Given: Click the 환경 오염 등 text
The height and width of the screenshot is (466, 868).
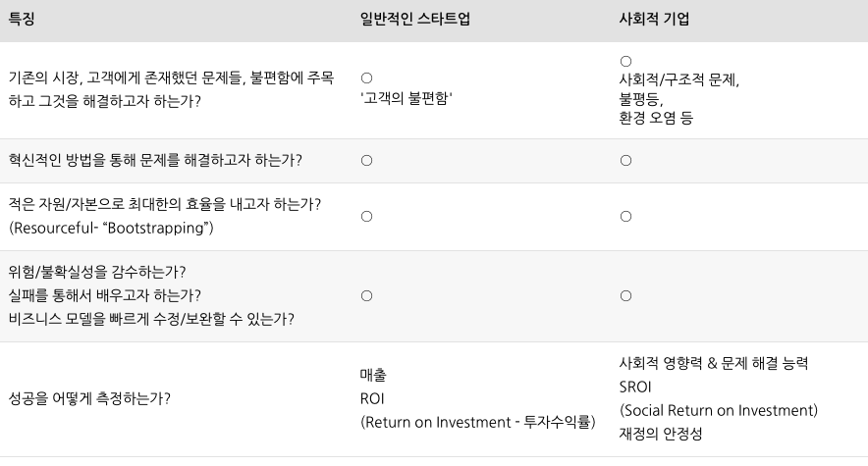Looking at the screenshot, I should tap(656, 118).
